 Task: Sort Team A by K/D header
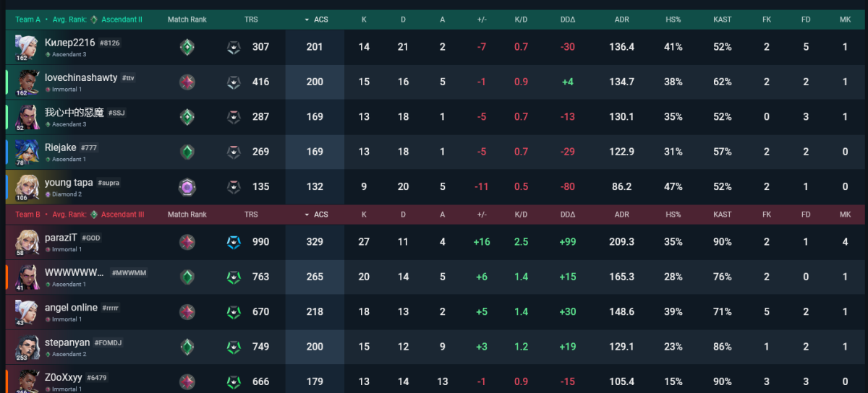click(521, 20)
